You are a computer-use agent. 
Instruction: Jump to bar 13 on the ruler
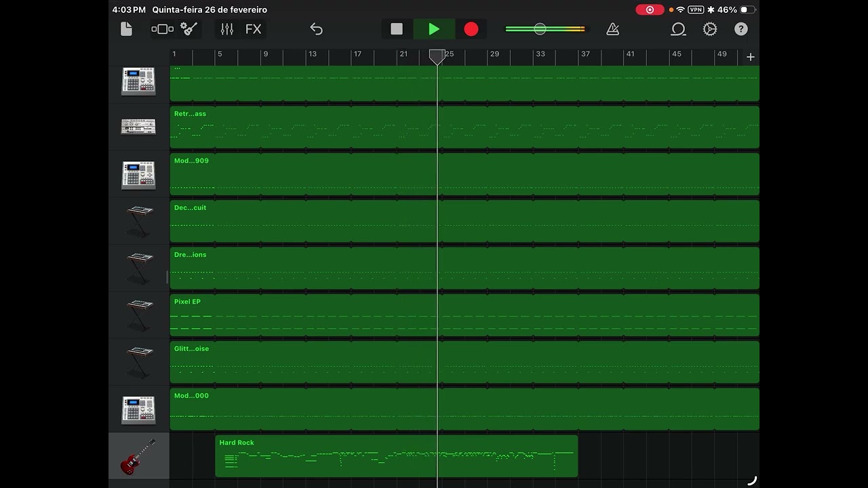pyautogui.click(x=312, y=54)
